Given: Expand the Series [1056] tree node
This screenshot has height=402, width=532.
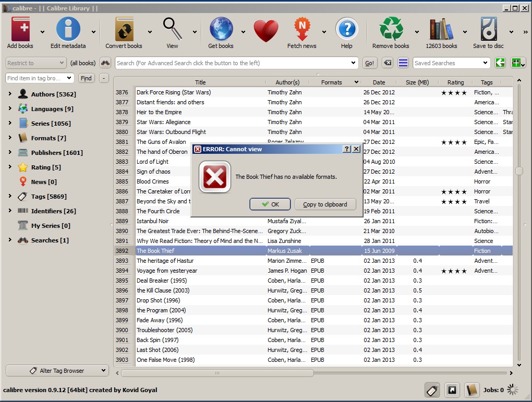Looking at the screenshot, I should (x=10, y=123).
